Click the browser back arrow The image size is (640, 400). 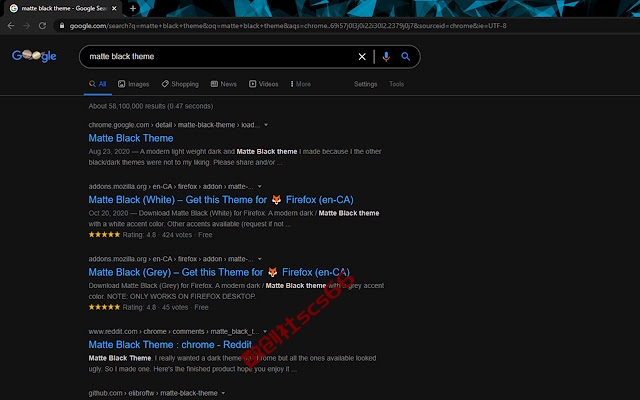[11, 26]
